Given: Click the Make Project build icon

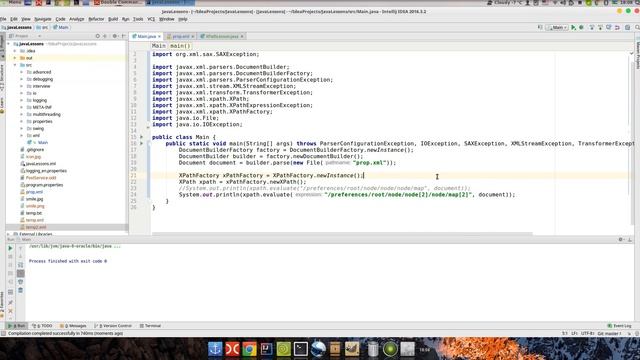Looking at the screenshot, I should click(540, 27).
